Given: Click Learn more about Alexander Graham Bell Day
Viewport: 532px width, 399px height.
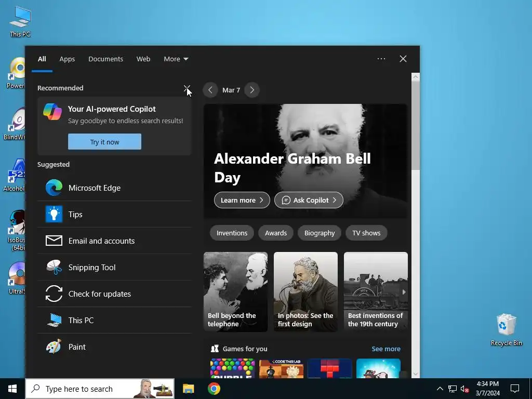Looking at the screenshot, I should tap(242, 200).
